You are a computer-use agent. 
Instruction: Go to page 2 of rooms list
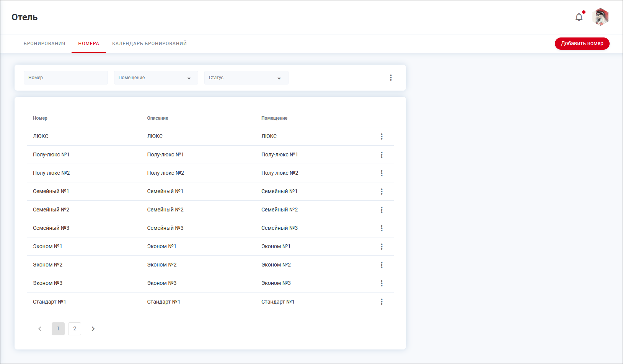click(x=75, y=329)
